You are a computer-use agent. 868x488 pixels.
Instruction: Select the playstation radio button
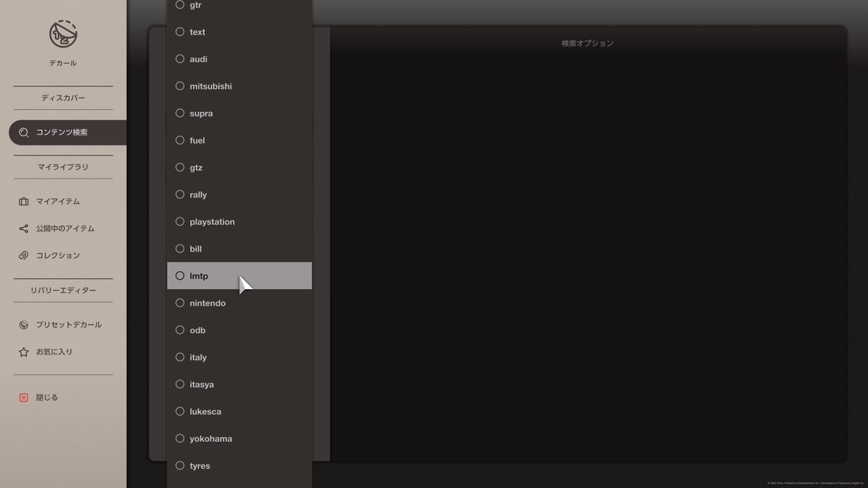(x=180, y=222)
